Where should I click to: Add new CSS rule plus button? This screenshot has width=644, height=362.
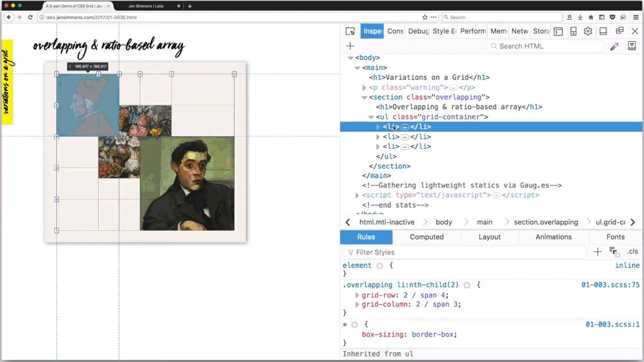(598, 252)
